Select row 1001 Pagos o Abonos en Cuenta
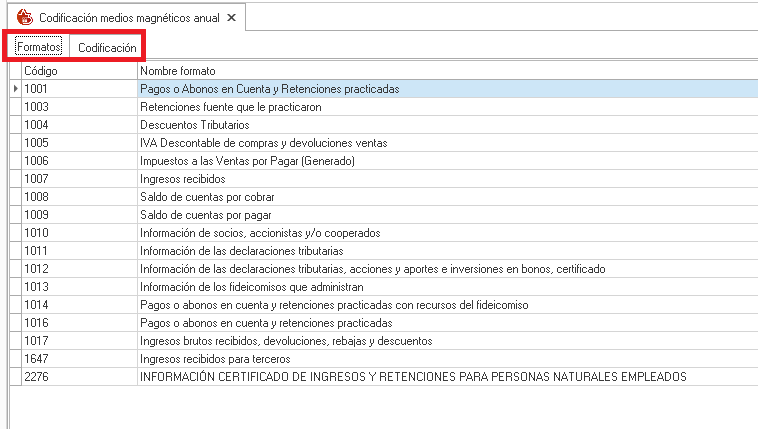The height and width of the screenshot is (429, 758). pos(270,89)
